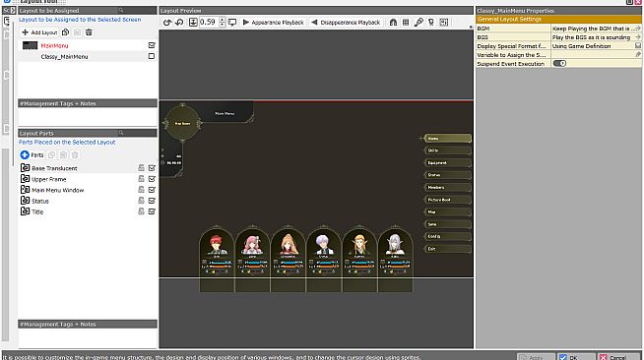Uncheck the MainMenu layout checkbox
The image size is (644, 360).
click(x=152, y=45)
